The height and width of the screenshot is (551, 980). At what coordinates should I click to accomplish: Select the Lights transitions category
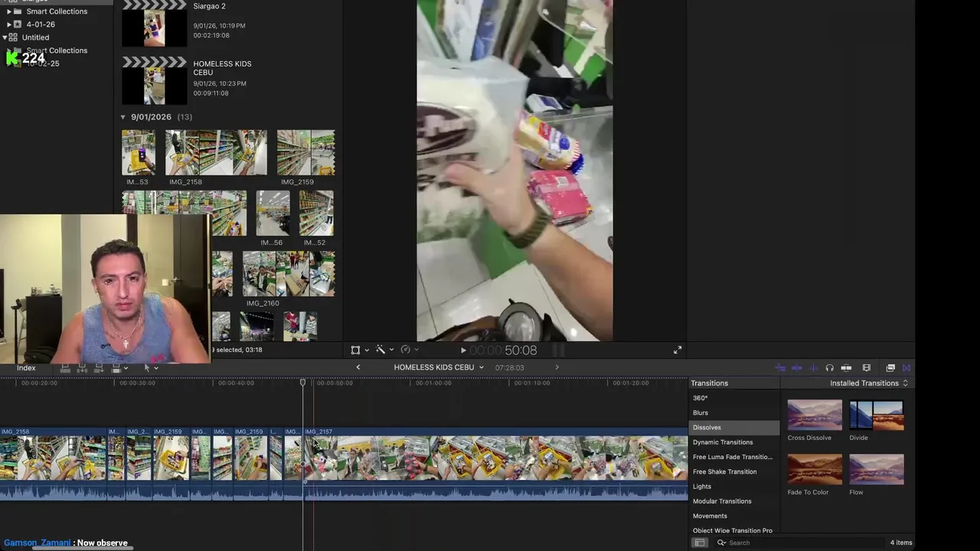click(x=702, y=487)
